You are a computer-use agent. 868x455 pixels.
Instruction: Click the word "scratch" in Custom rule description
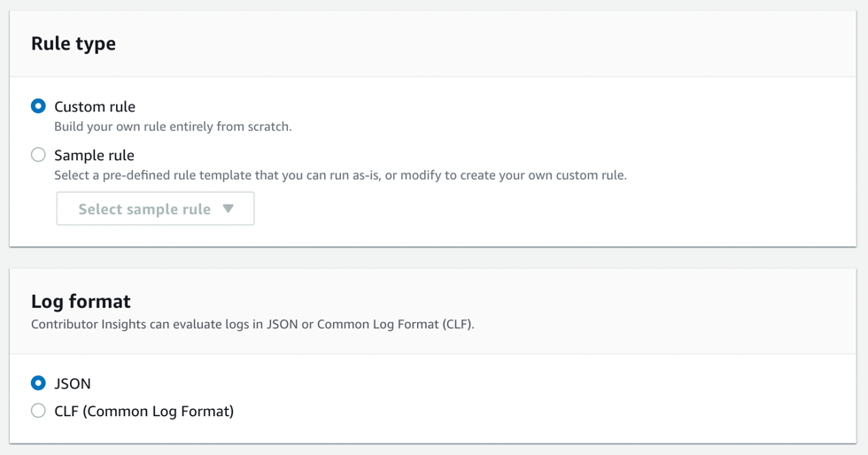(x=268, y=127)
